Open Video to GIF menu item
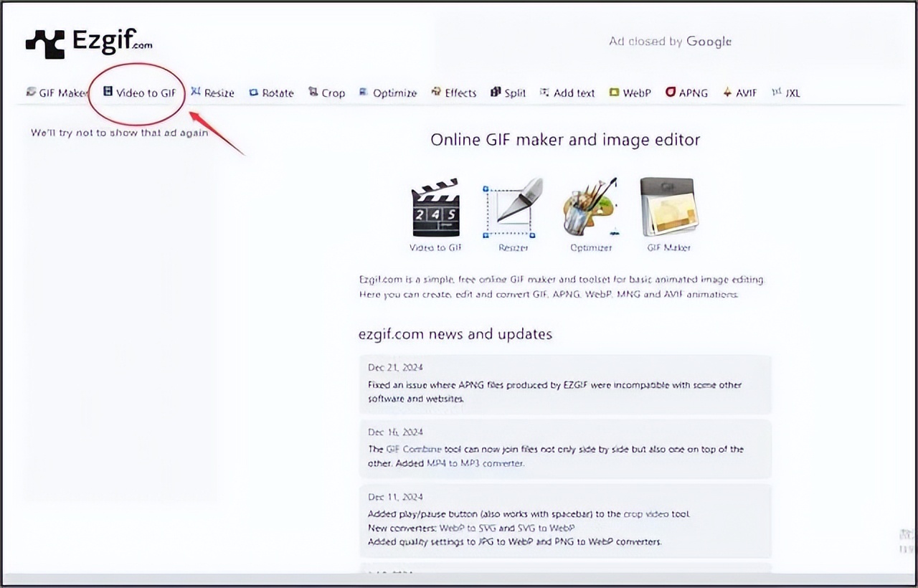The height and width of the screenshot is (588, 918). click(x=140, y=93)
